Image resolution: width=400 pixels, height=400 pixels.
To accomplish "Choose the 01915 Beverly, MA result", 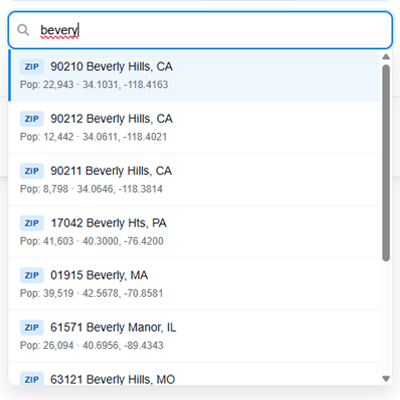I will 194,284.
